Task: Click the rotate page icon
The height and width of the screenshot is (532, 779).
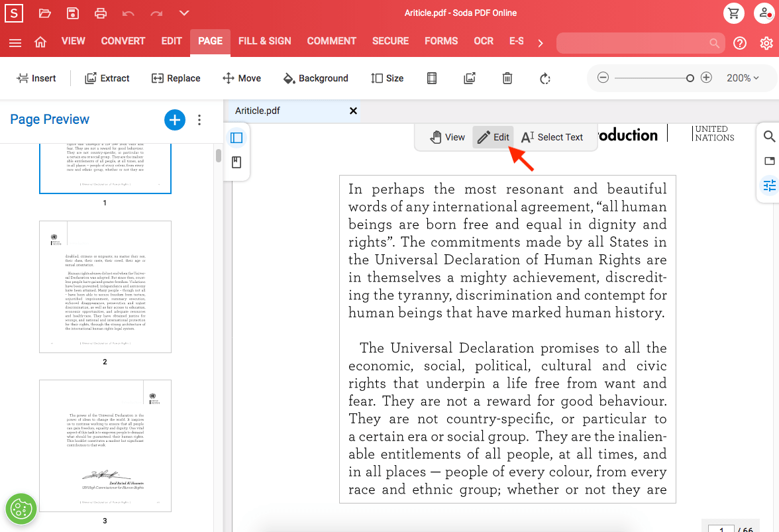Action: click(545, 78)
